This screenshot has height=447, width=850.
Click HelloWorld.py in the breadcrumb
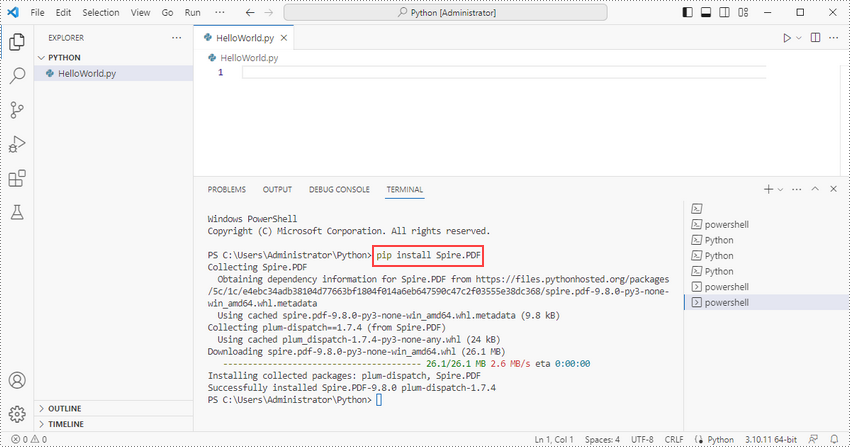249,58
